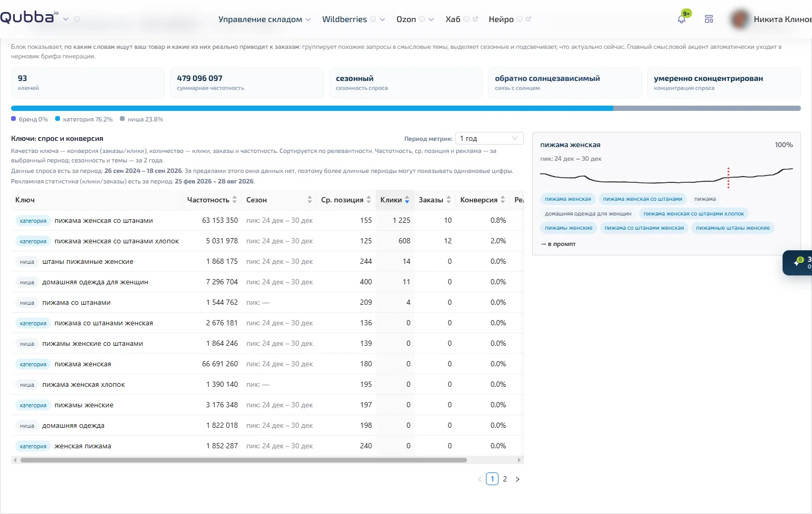
Task: Open the notifications bell
Action: point(682,19)
